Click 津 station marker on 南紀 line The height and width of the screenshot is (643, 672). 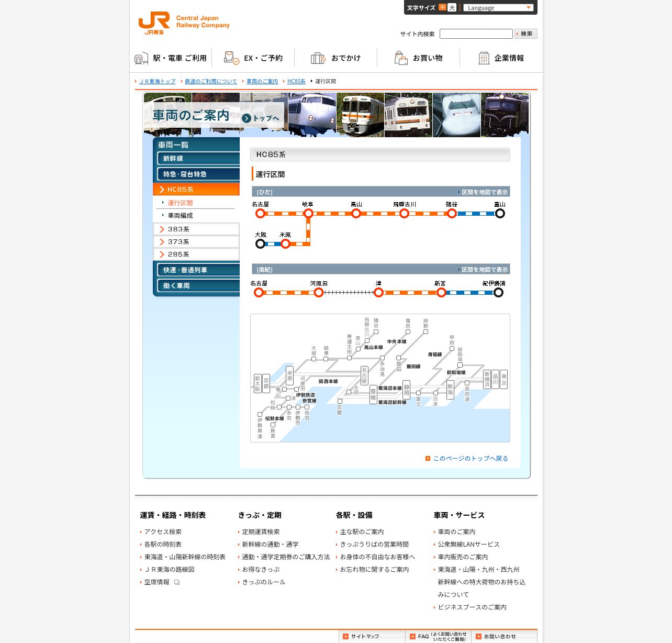(378, 292)
